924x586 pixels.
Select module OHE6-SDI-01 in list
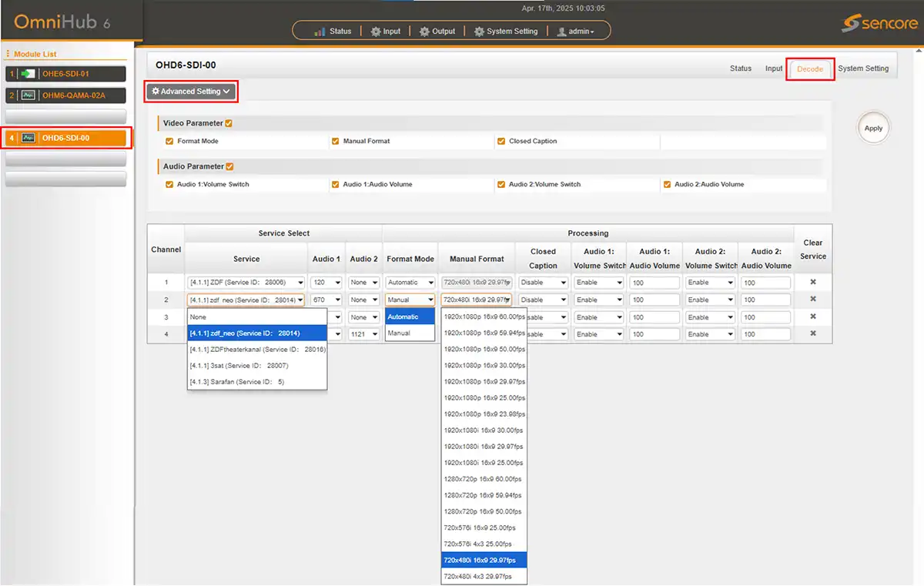[65, 74]
